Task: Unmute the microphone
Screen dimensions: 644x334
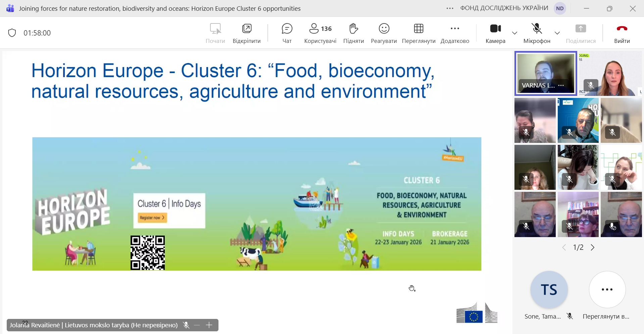Action: coord(537,33)
